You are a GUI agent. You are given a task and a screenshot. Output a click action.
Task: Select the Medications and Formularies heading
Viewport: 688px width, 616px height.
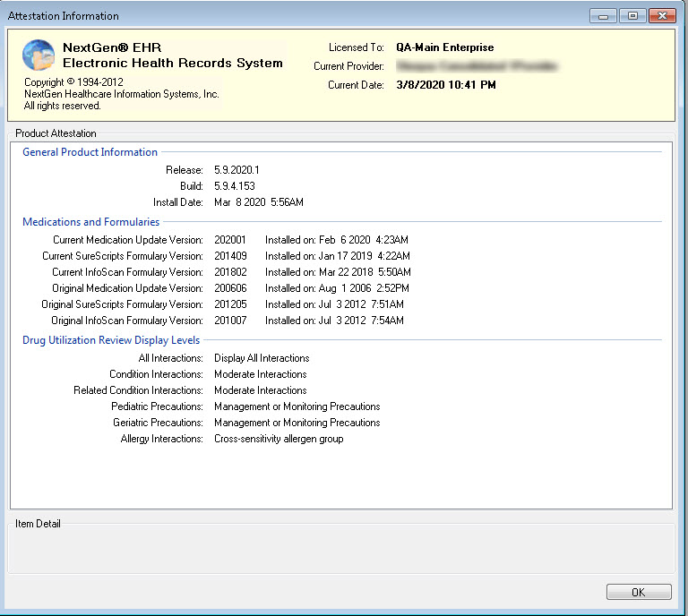pos(90,222)
